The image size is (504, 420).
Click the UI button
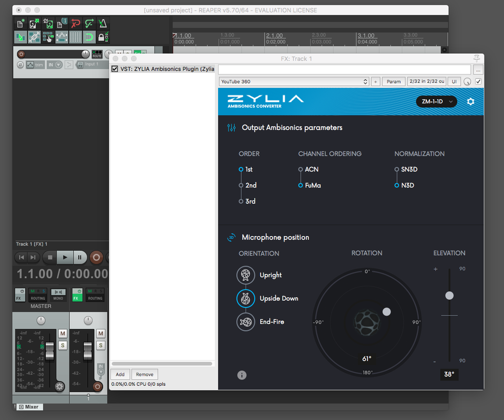point(454,81)
